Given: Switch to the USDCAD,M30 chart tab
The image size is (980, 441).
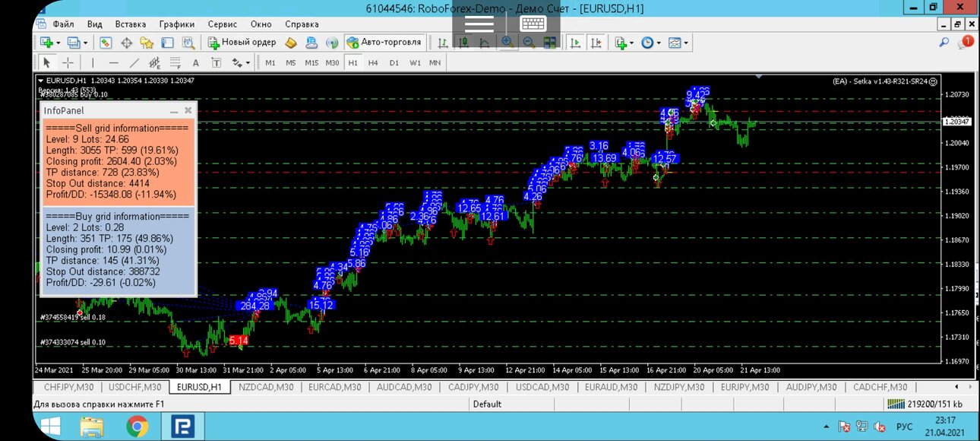Looking at the screenshot, I should pos(542,387).
